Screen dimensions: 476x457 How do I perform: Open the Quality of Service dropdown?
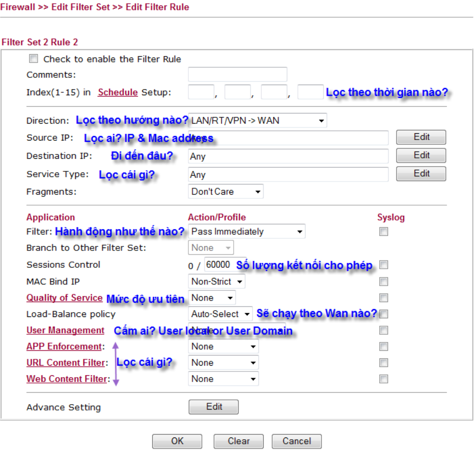(x=212, y=298)
